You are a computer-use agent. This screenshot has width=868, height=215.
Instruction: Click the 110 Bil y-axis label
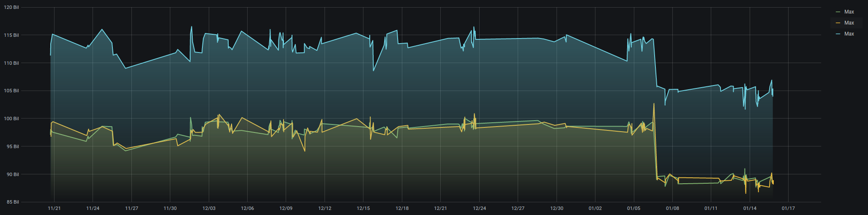tap(11, 63)
